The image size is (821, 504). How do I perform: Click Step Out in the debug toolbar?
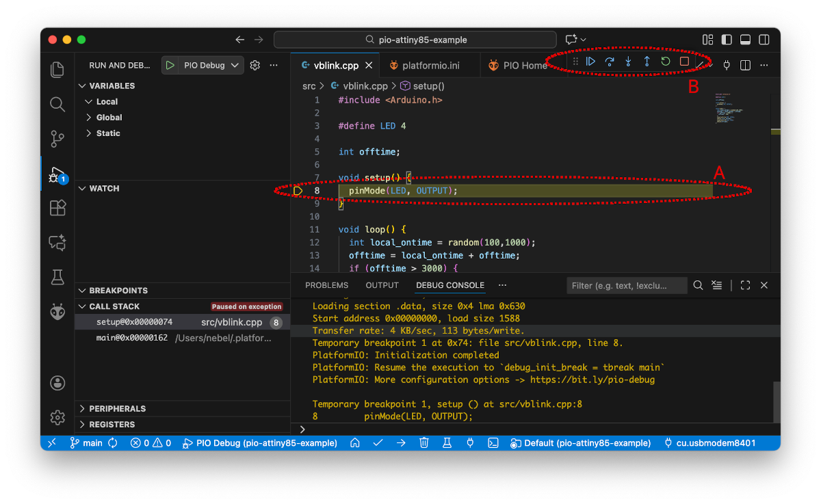[647, 62]
